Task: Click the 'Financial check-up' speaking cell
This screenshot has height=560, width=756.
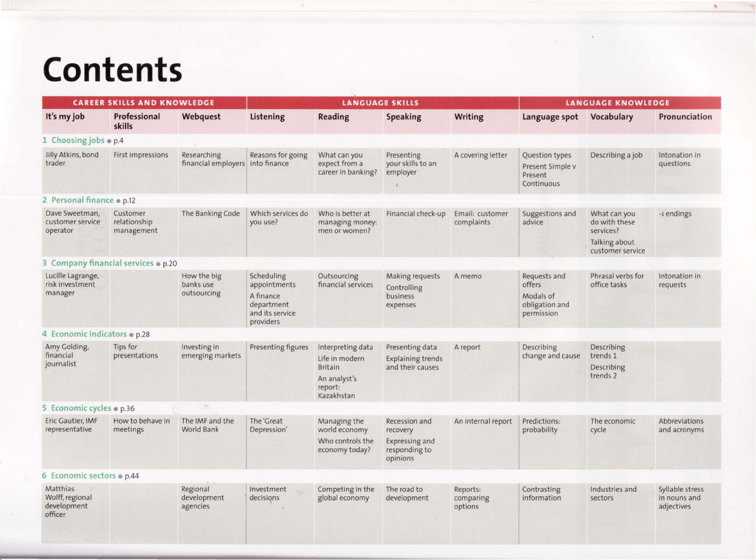Action: coord(416,213)
